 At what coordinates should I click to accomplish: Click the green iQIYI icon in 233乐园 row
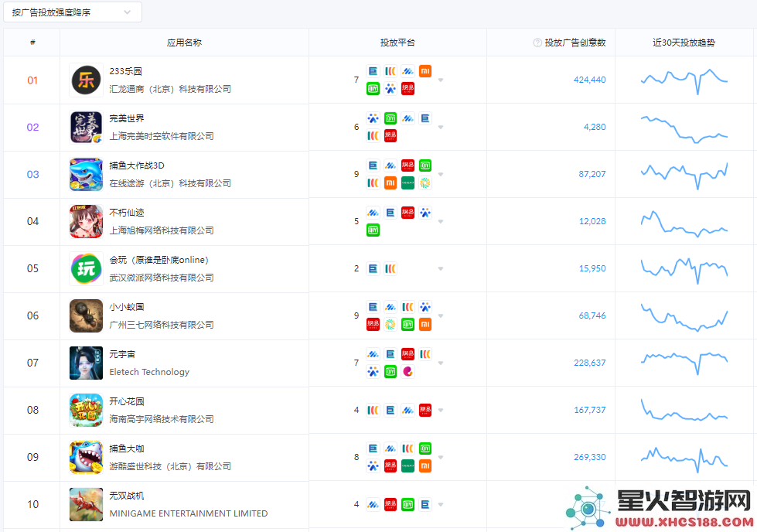click(373, 89)
